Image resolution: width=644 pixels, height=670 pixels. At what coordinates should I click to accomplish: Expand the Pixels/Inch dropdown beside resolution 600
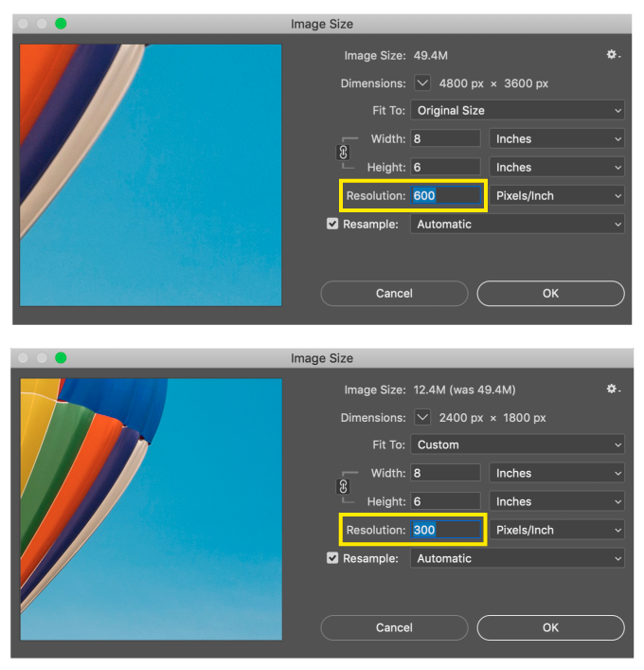558,196
